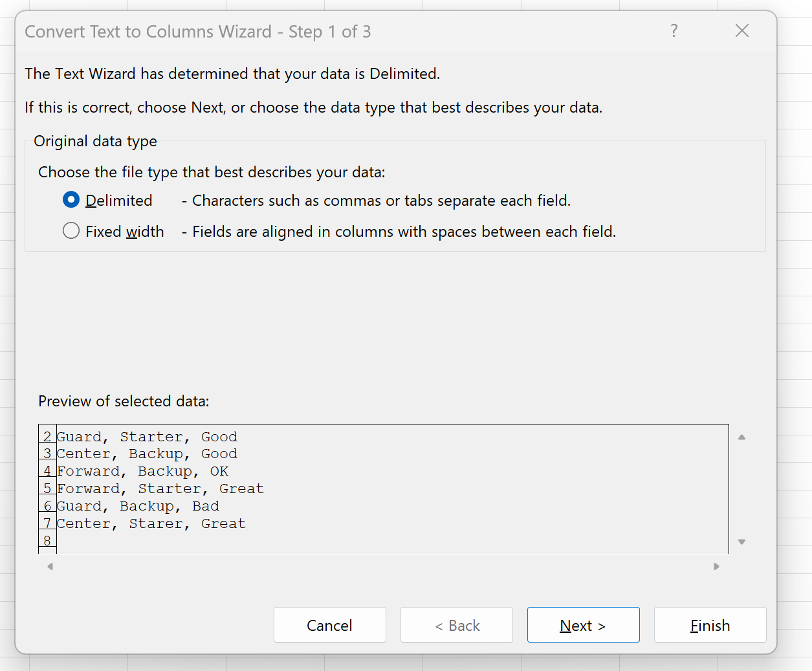
Task: Click the horizontal scrollbar below the preview
Action: click(383, 566)
